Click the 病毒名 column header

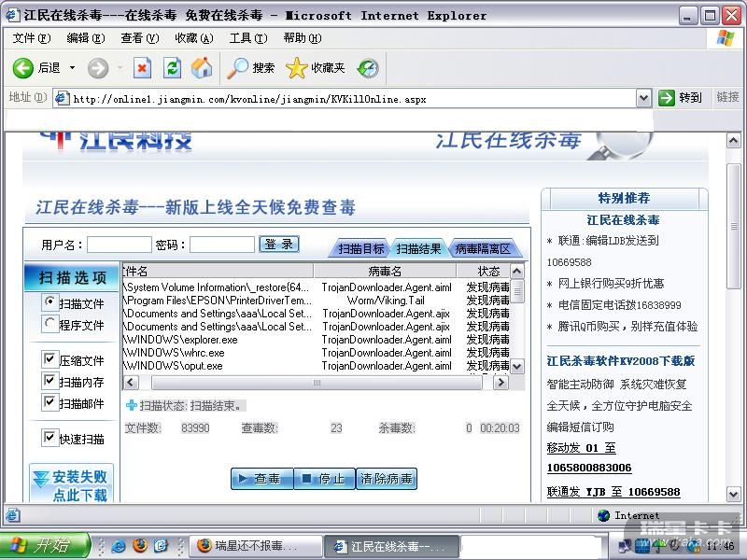(385, 271)
